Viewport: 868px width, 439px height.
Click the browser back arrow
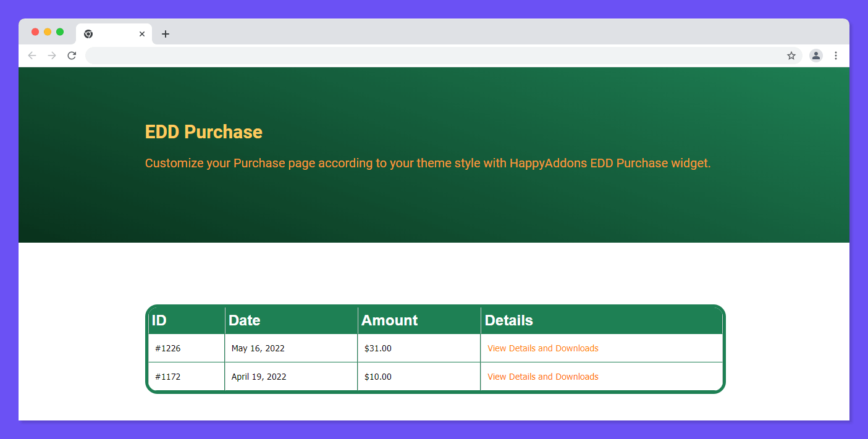(x=32, y=56)
